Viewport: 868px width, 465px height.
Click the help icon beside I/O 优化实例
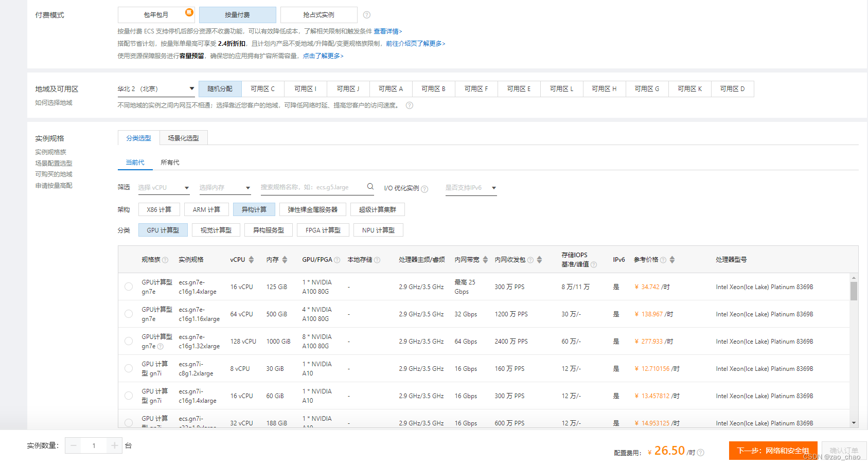click(x=424, y=189)
